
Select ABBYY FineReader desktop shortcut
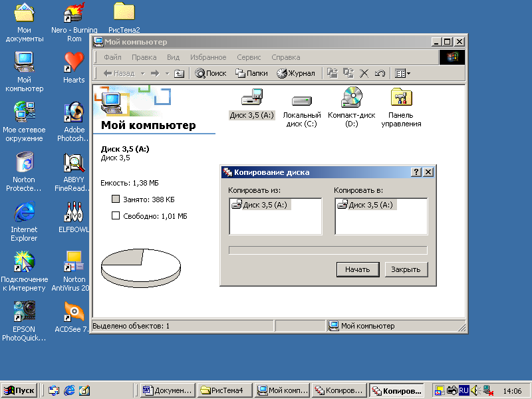[72, 172]
